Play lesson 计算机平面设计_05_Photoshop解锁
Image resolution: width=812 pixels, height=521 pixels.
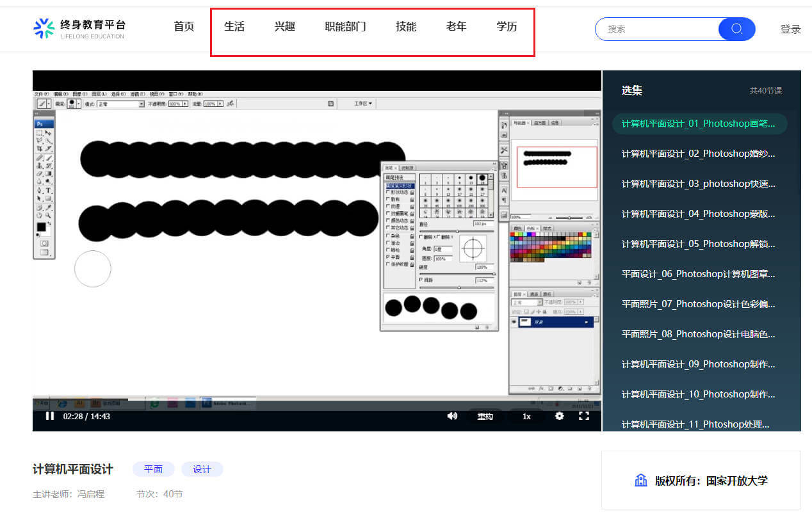699,244
